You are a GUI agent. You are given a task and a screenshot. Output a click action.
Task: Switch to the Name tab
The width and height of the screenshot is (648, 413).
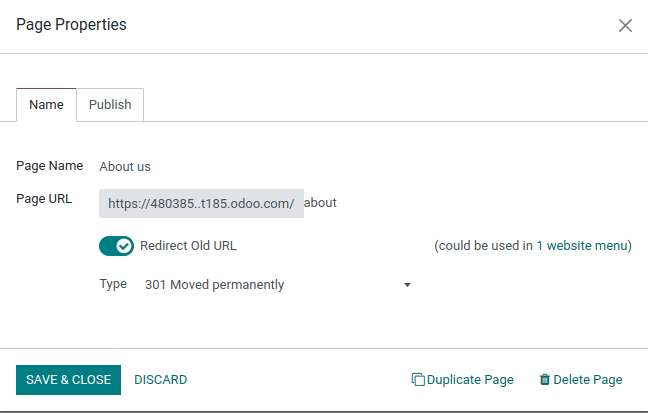pos(46,104)
